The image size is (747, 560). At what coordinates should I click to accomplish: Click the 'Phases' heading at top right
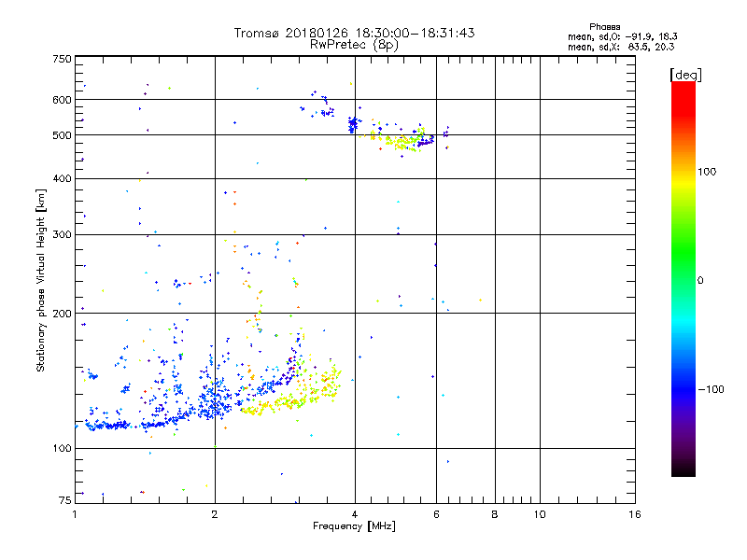[x=604, y=27]
